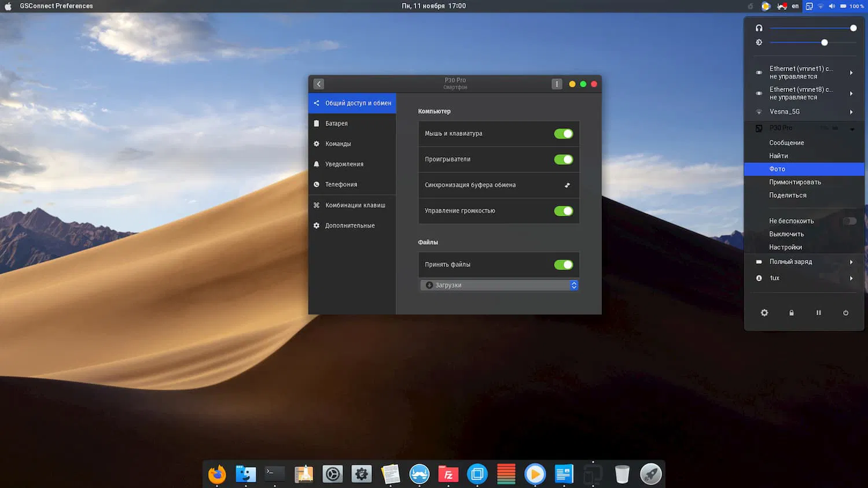Click the lock screen padlock icon
Viewport: 868px width, 488px height.
click(792, 313)
